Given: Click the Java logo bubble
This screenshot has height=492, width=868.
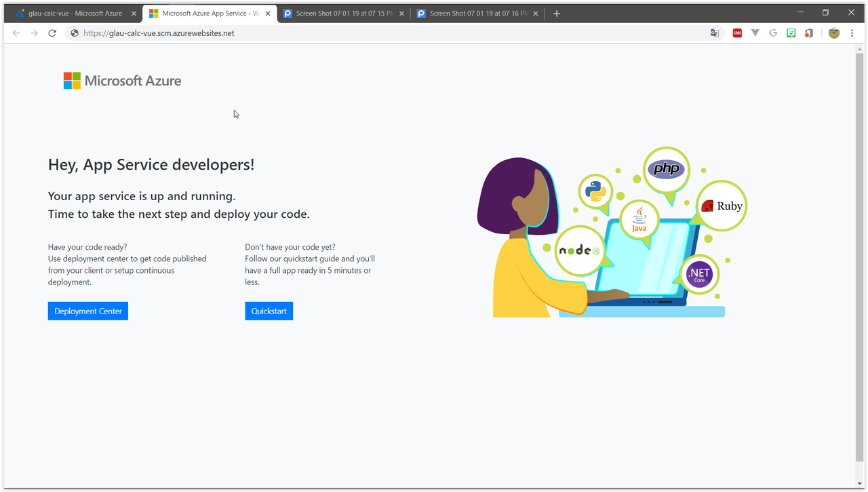Looking at the screenshot, I should 639,219.
